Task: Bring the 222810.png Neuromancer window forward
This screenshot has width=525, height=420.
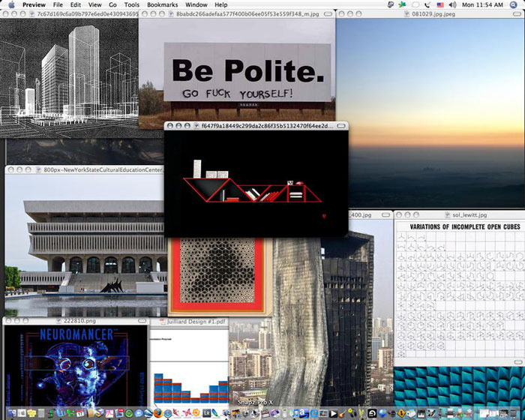Action: tap(75, 365)
